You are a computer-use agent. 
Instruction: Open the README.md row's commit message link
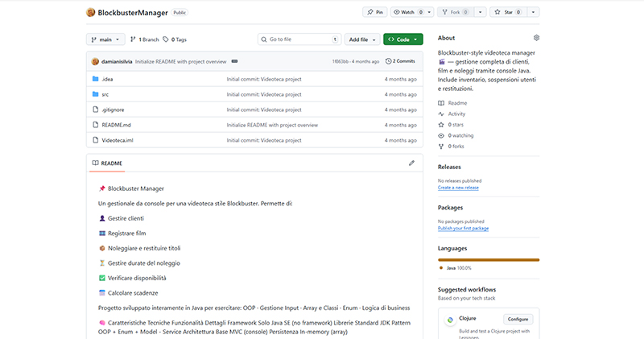272,125
